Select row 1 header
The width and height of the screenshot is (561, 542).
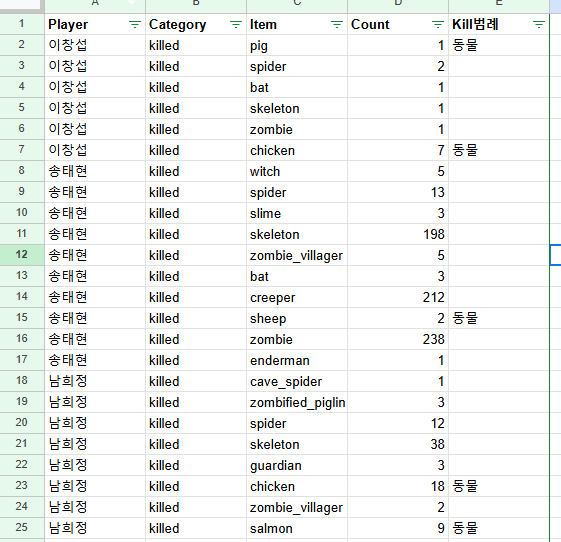22,24
